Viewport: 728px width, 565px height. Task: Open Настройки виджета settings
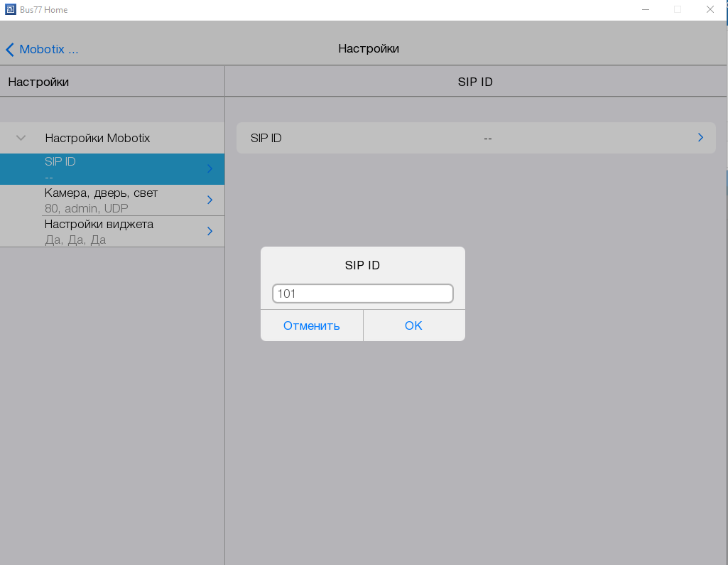click(x=107, y=231)
